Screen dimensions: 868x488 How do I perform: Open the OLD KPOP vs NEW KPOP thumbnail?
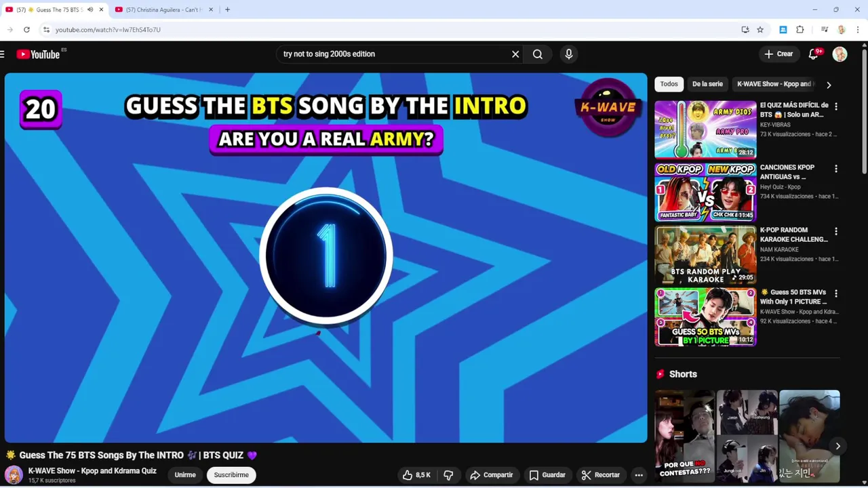(705, 192)
